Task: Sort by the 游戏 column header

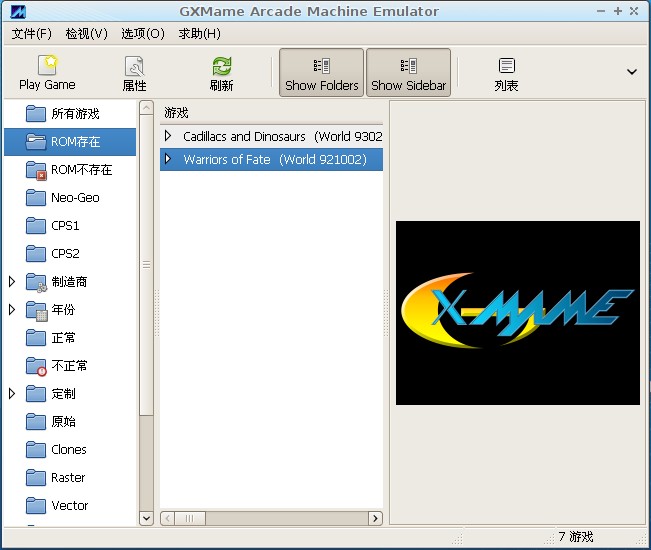Action: [272, 112]
